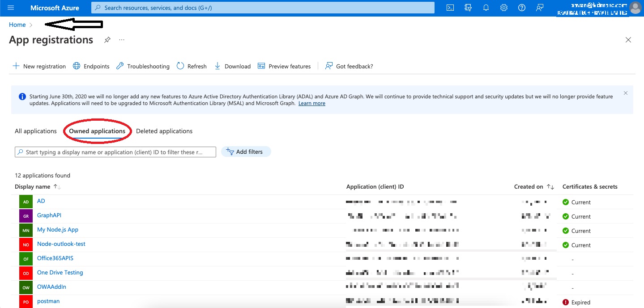Open the My Node.js App application

[x=58, y=230]
